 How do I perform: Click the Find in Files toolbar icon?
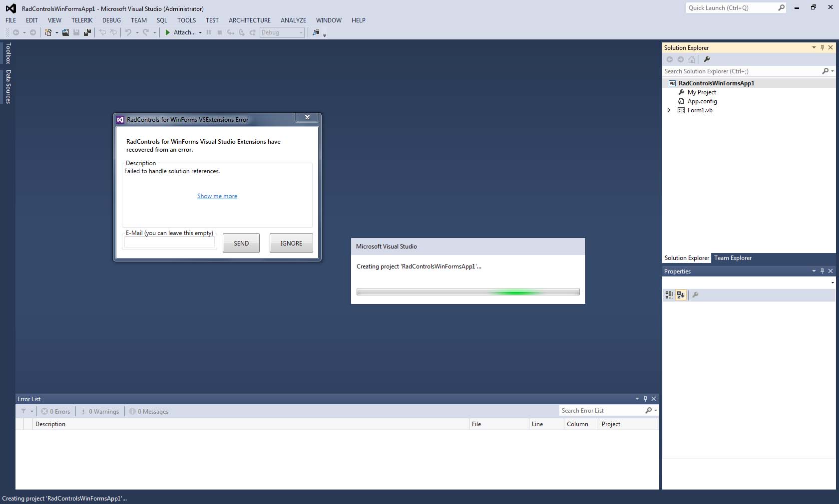(x=316, y=32)
